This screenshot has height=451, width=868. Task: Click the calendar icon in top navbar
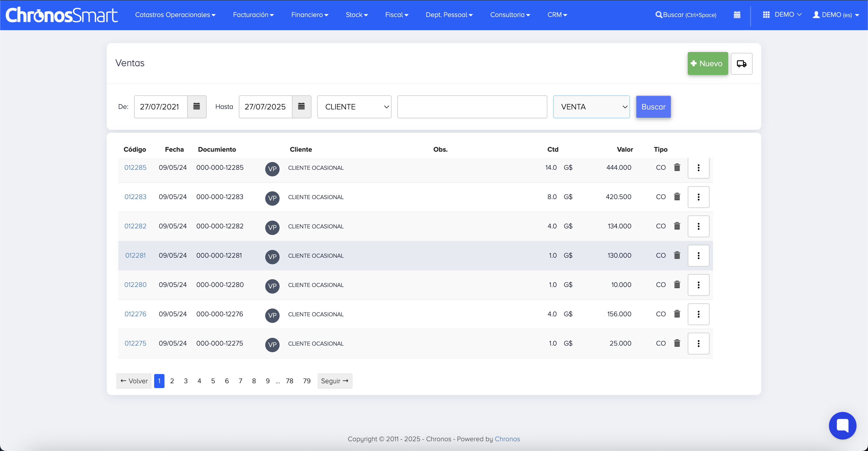(737, 15)
